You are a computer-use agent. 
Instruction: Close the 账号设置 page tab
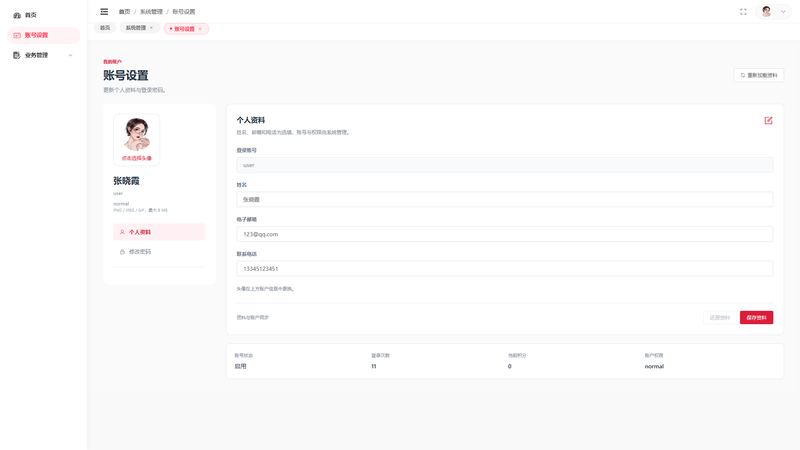[x=200, y=29]
